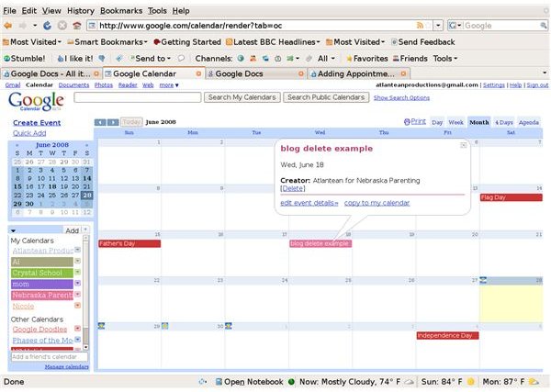Toggle the olive Al calendar color label
This screenshot has height=392, width=551.
coord(42,262)
